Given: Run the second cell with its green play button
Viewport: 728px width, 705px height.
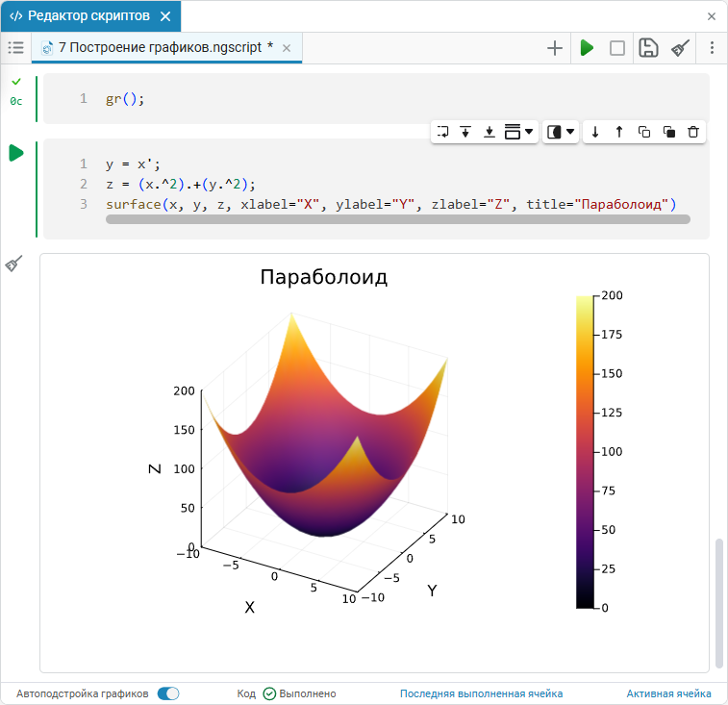Looking at the screenshot, I should tap(16, 153).
